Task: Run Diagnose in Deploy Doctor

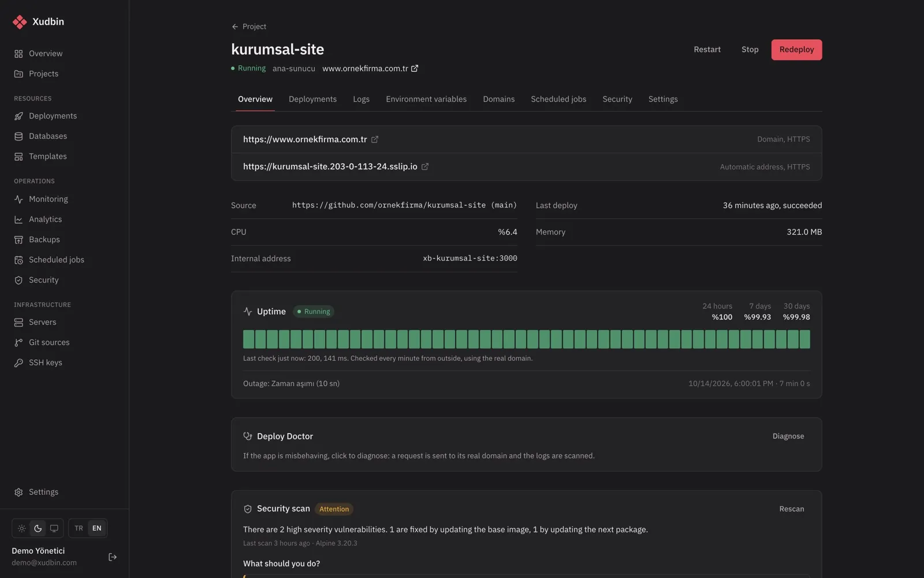Action: click(788, 436)
